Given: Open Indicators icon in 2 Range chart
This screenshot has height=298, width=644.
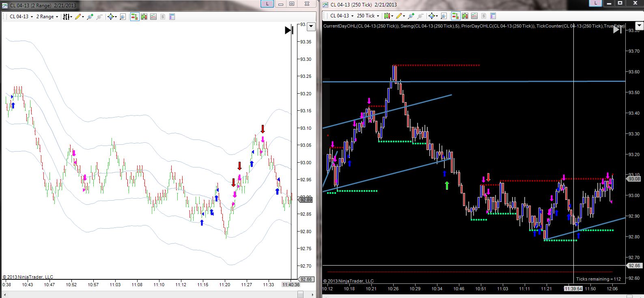Looking at the screenshot, I should tap(153, 17).
